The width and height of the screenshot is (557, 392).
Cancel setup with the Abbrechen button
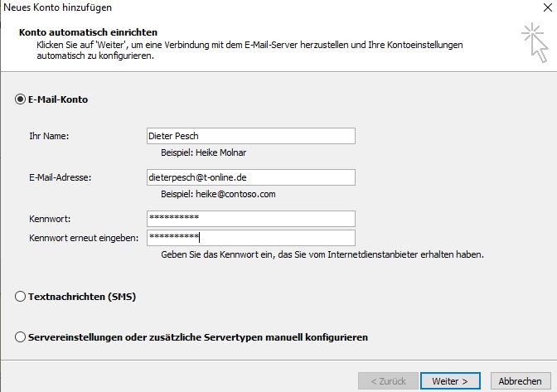click(x=521, y=381)
